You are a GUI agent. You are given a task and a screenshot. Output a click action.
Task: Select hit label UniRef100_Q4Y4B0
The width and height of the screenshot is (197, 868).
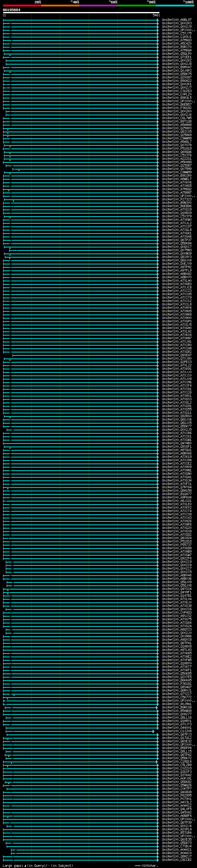[176, 443]
